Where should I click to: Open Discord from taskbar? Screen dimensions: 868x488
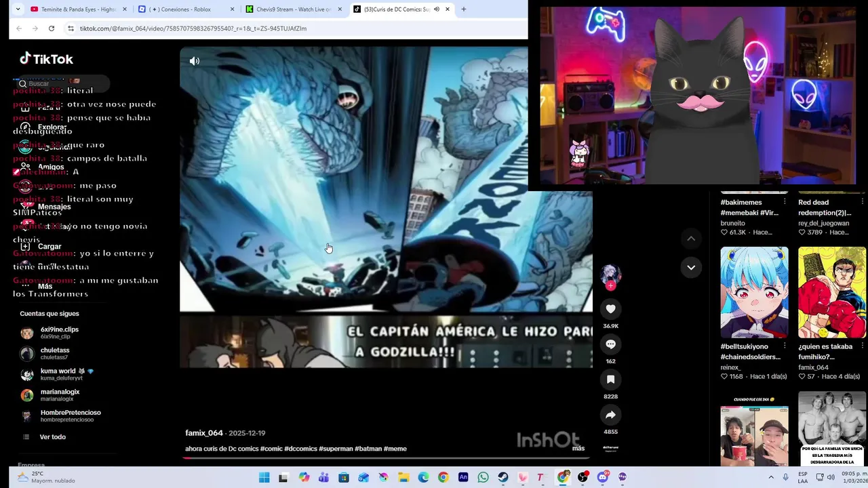[603, 478]
